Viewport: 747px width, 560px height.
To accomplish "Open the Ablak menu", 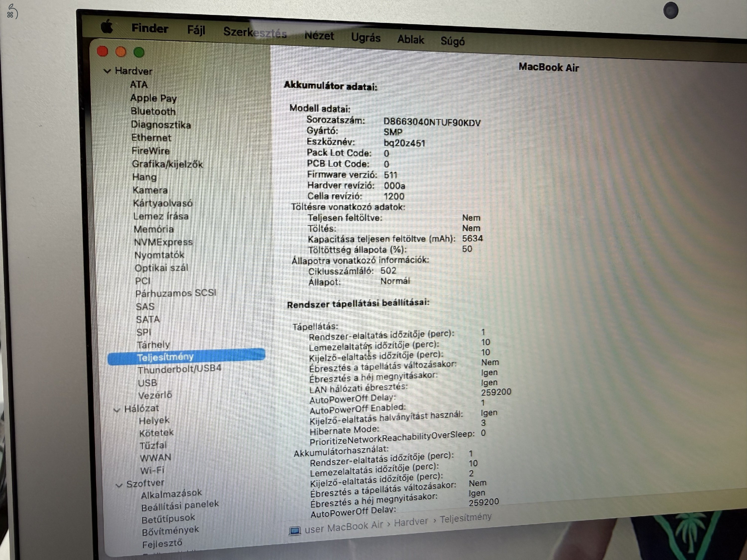I will pyautogui.click(x=410, y=40).
